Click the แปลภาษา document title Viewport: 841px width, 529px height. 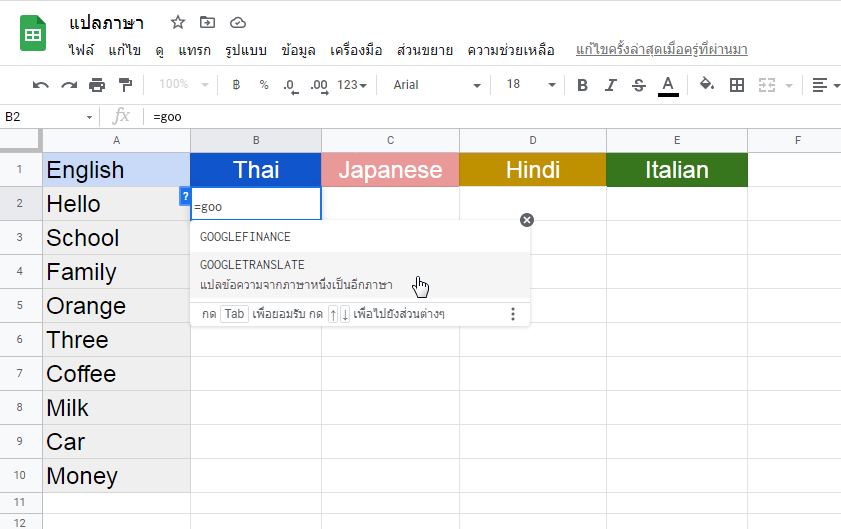(106, 23)
